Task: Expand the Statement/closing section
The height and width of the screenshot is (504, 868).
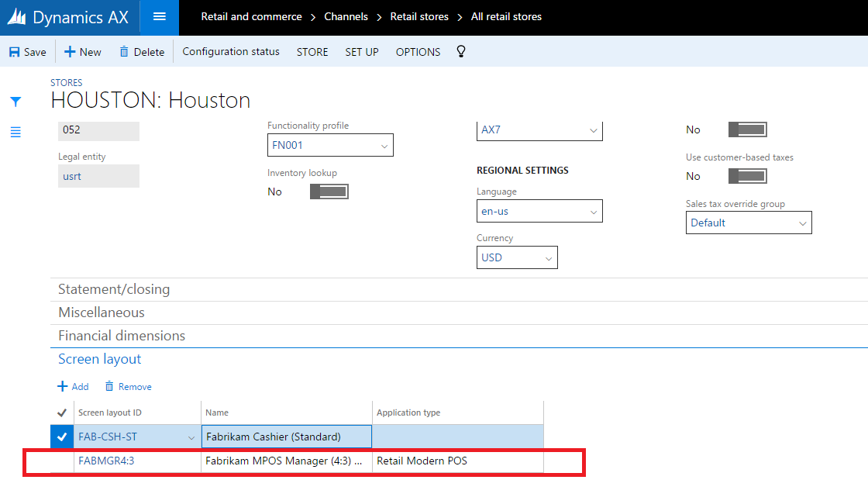Action: pyautogui.click(x=114, y=289)
